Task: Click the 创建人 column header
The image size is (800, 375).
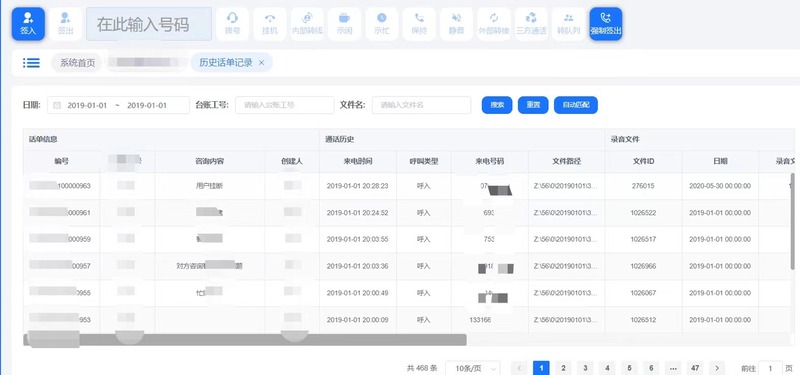Action: [292, 161]
